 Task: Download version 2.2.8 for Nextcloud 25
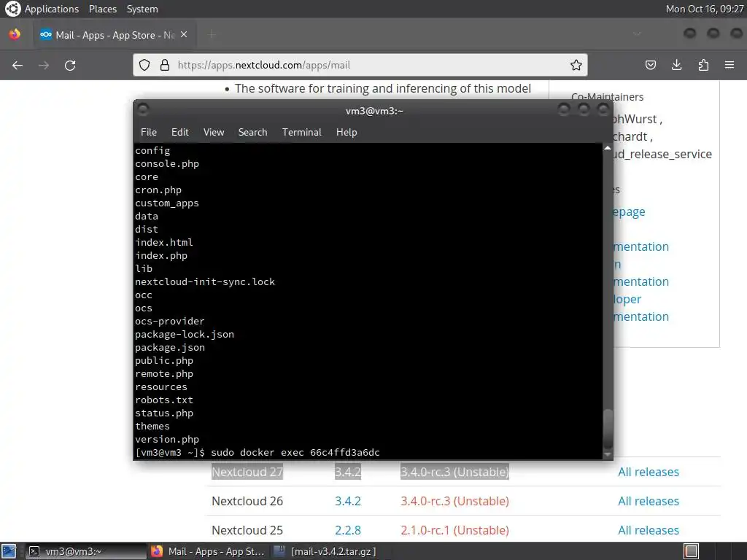(348, 530)
